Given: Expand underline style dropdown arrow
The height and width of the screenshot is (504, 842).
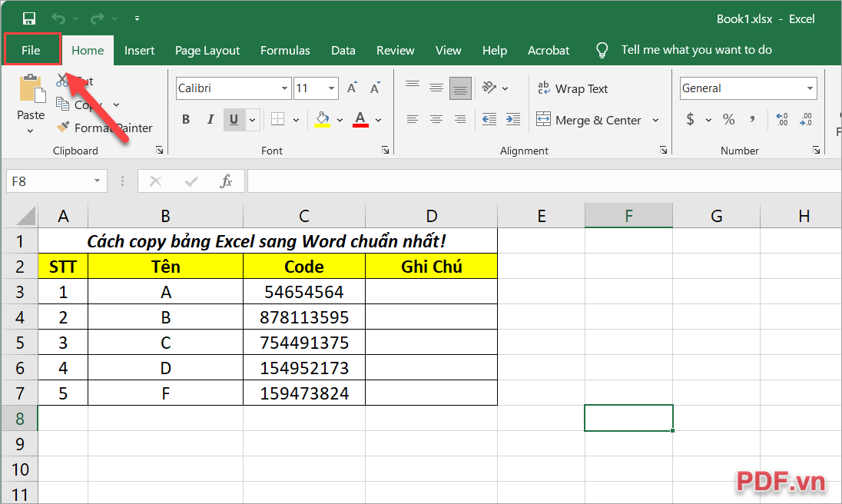Looking at the screenshot, I should point(252,120).
